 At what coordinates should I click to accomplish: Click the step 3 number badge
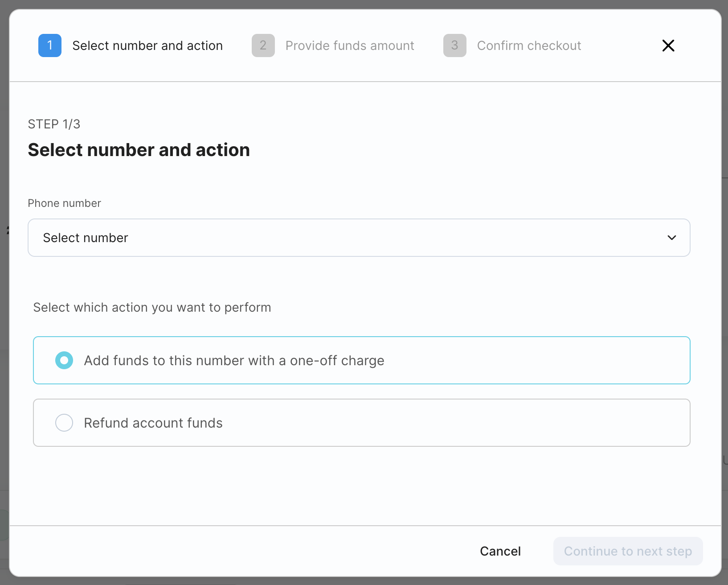point(454,45)
